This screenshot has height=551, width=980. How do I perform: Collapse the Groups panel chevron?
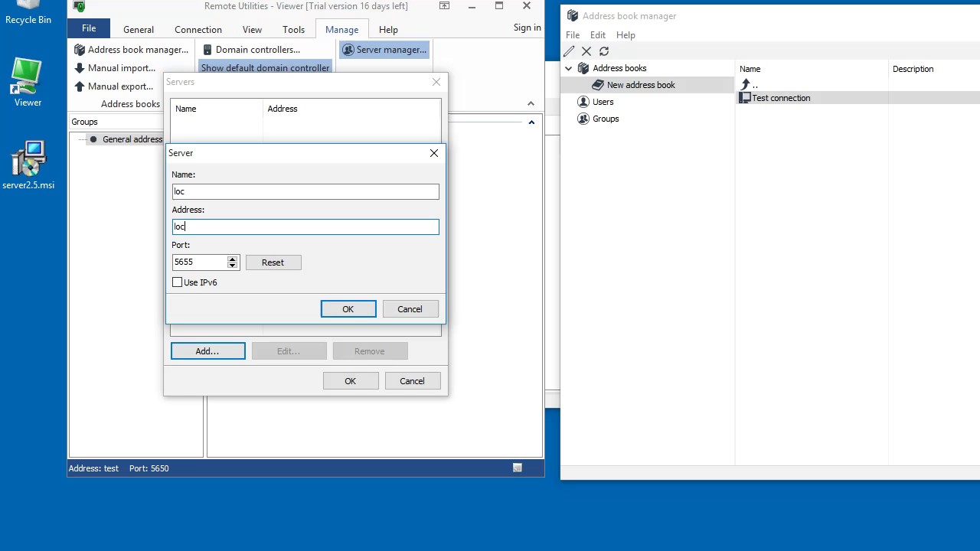531,122
